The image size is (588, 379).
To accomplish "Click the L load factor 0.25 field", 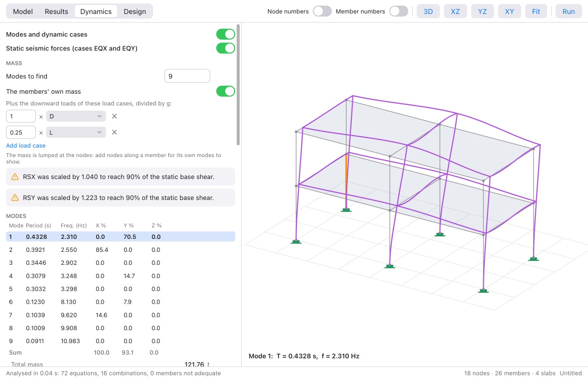I will pyautogui.click(x=20, y=132).
